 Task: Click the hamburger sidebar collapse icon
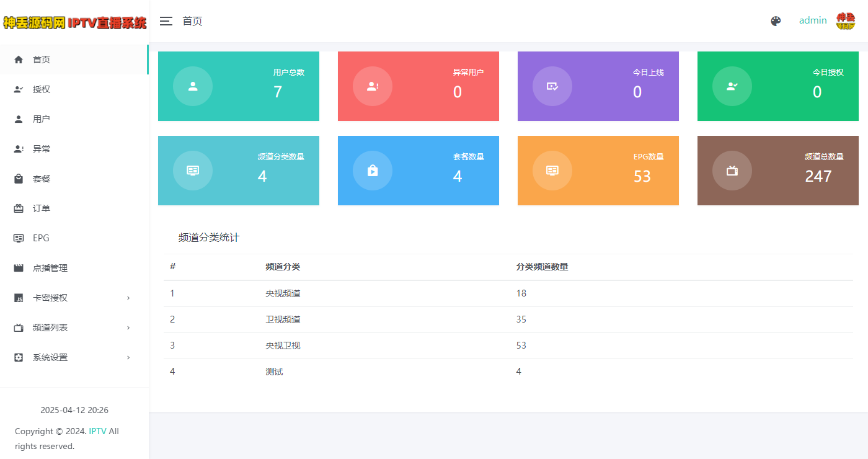(166, 20)
